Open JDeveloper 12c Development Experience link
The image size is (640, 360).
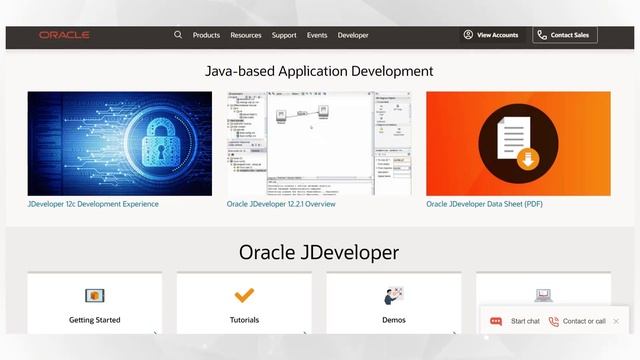click(x=93, y=204)
